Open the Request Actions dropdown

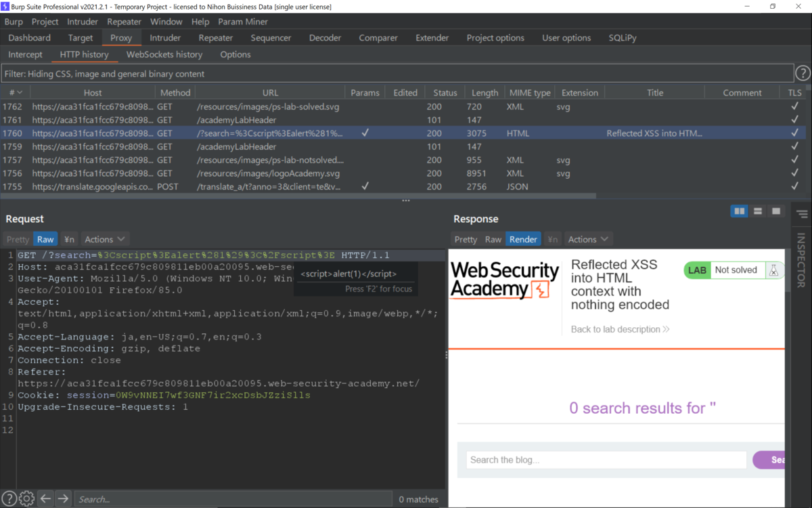click(x=105, y=238)
